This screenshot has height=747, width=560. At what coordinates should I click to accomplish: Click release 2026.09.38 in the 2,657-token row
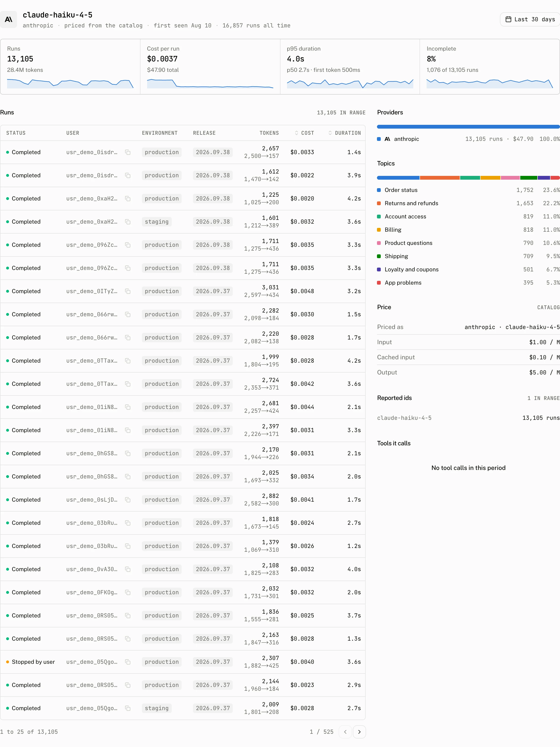(x=213, y=152)
